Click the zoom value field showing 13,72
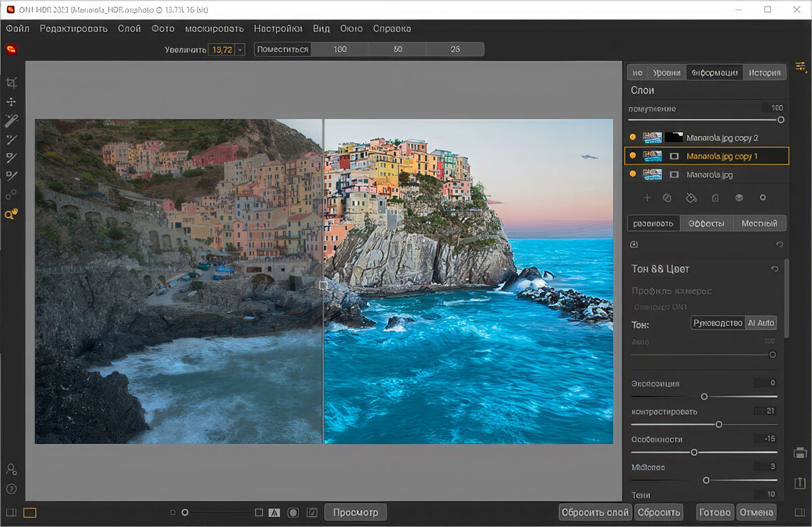This screenshot has width=812, height=527. [221, 49]
